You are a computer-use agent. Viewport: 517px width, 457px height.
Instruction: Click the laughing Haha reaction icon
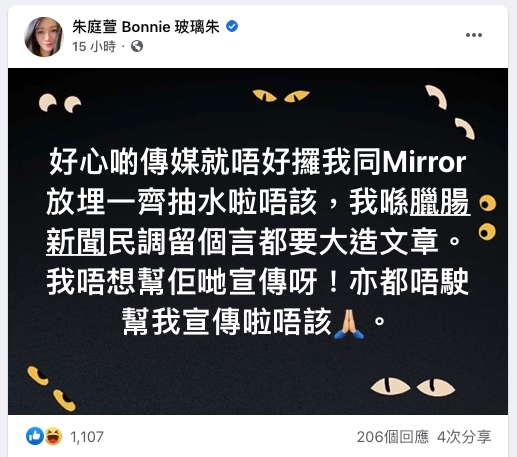[53, 436]
